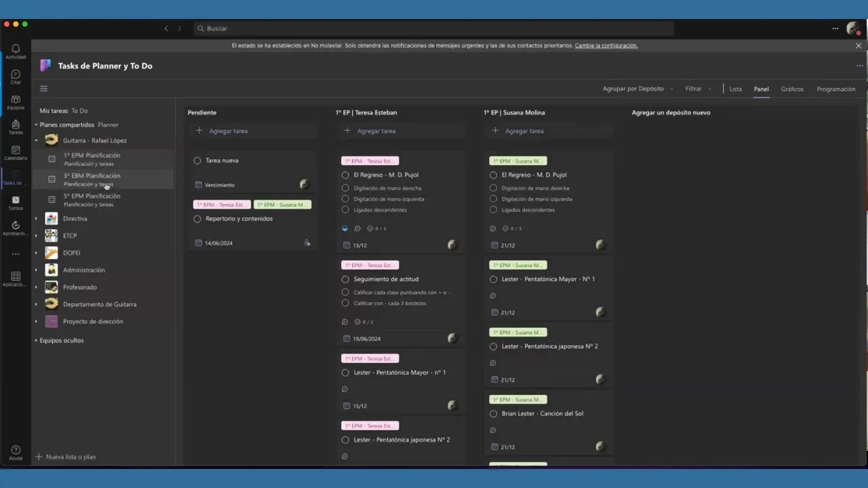The width and height of the screenshot is (868, 488).
Task: Switch to Lista view tab
Action: [x=735, y=89]
